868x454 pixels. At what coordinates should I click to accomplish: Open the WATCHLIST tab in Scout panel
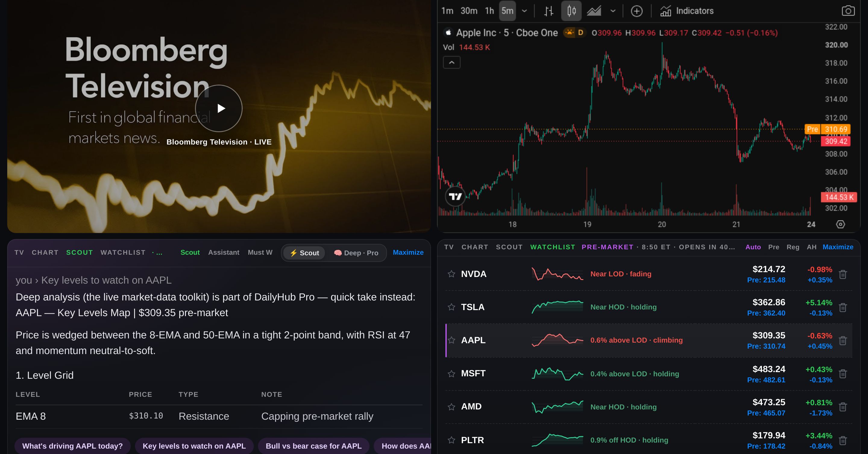pos(123,252)
